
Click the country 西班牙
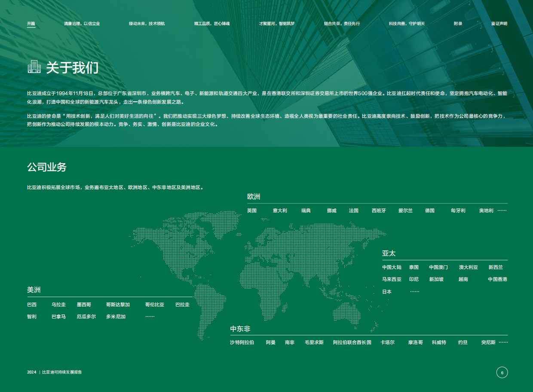[x=379, y=211]
